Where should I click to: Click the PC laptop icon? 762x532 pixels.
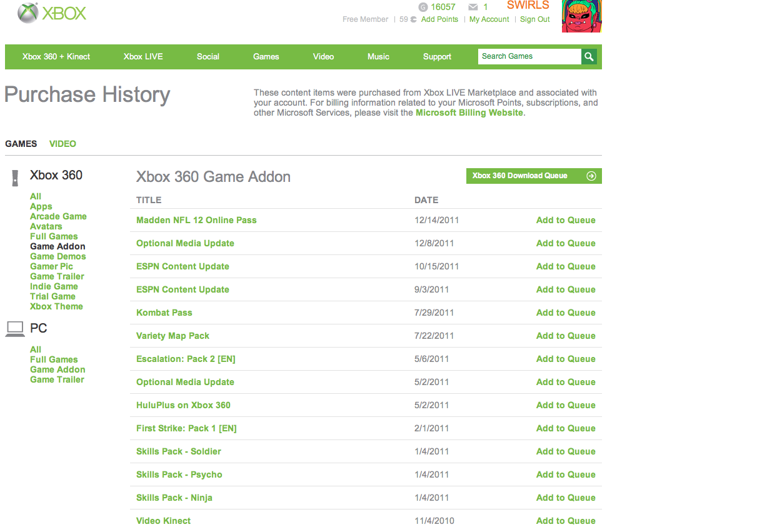15,329
